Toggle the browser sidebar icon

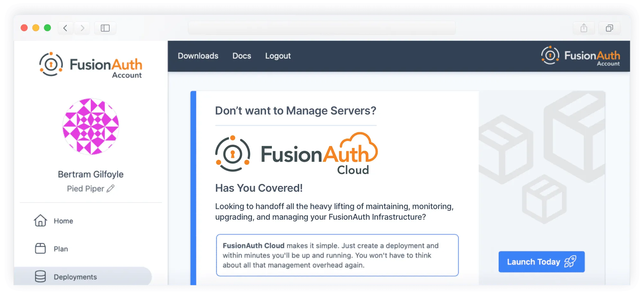coord(105,28)
